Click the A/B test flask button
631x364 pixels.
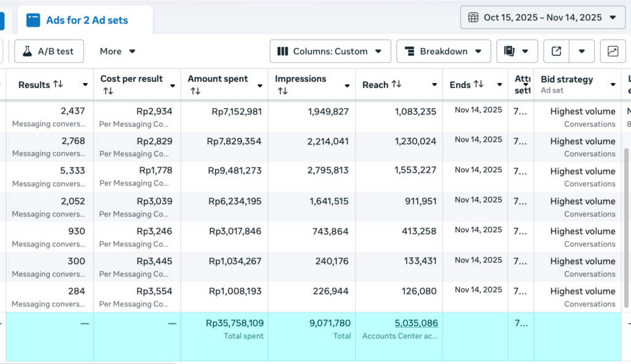click(x=49, y=52)
